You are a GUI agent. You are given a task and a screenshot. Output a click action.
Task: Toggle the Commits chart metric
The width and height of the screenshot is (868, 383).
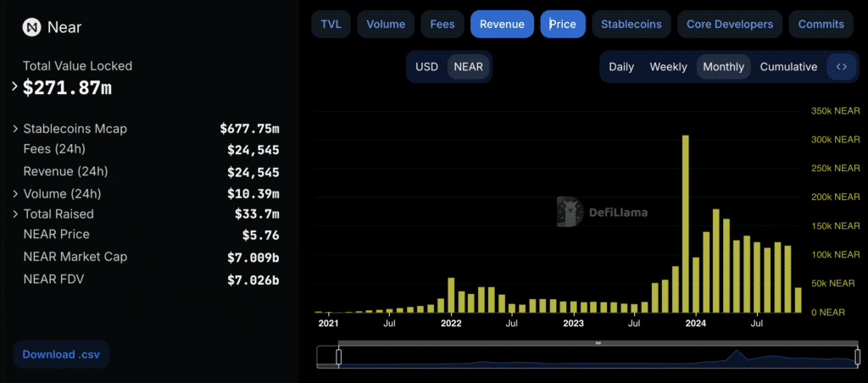coord(821,25)
